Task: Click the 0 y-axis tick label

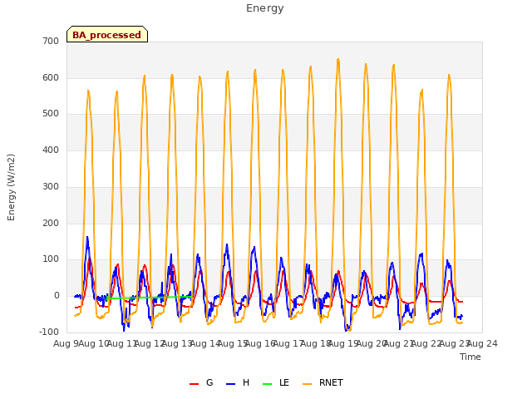Action: (57, 296)
